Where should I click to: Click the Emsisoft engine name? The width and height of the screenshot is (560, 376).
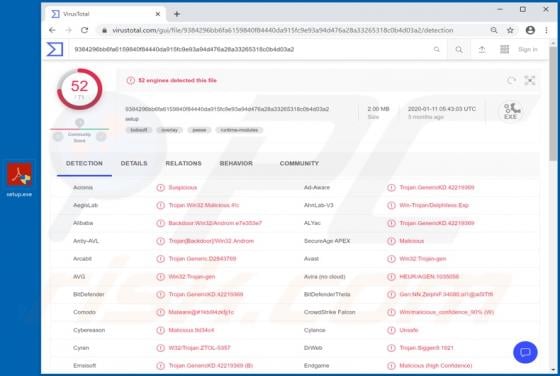(84, 366)
